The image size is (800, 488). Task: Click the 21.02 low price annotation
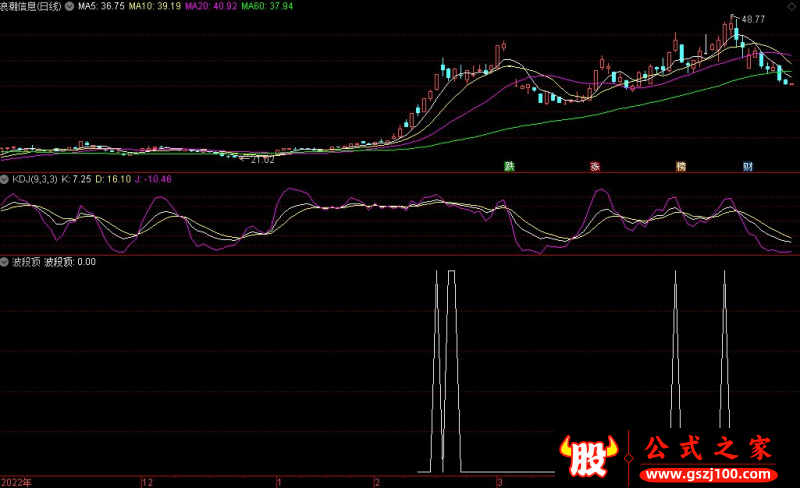[258, 158]
